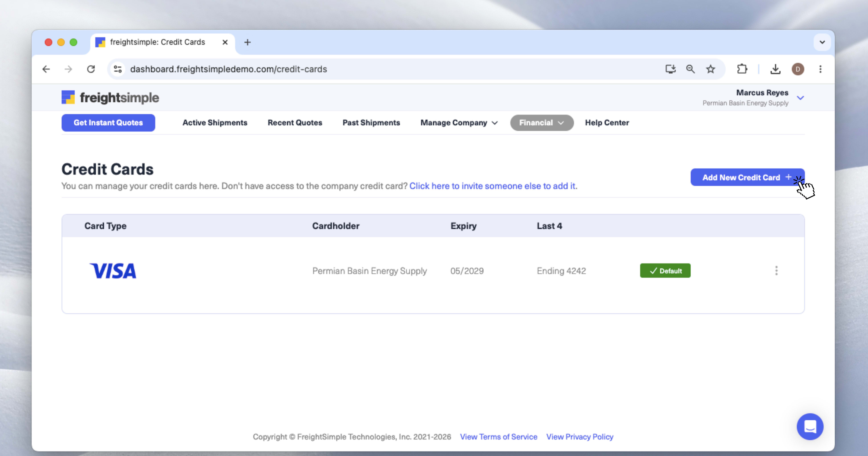Click the Expiry column header

click(464, 226)
